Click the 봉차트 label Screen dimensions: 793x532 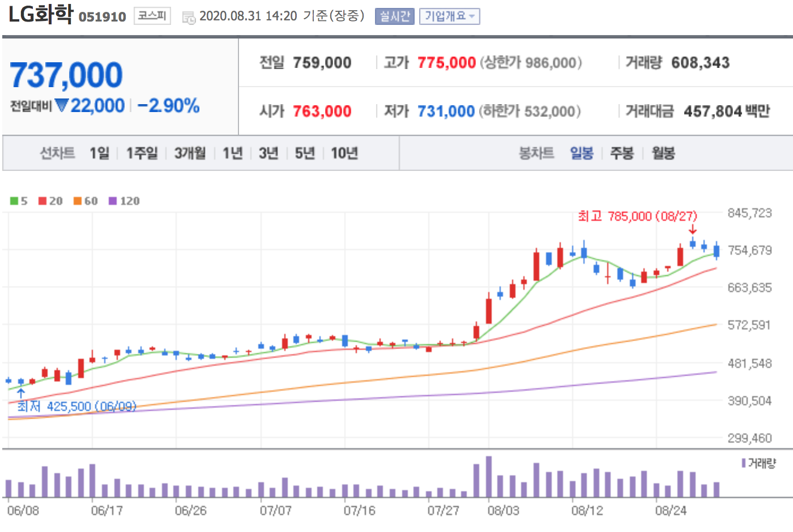[x=536, y=153]
